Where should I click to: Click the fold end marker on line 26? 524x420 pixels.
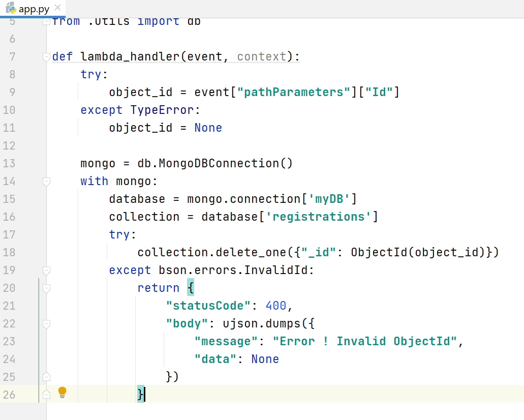46,395
